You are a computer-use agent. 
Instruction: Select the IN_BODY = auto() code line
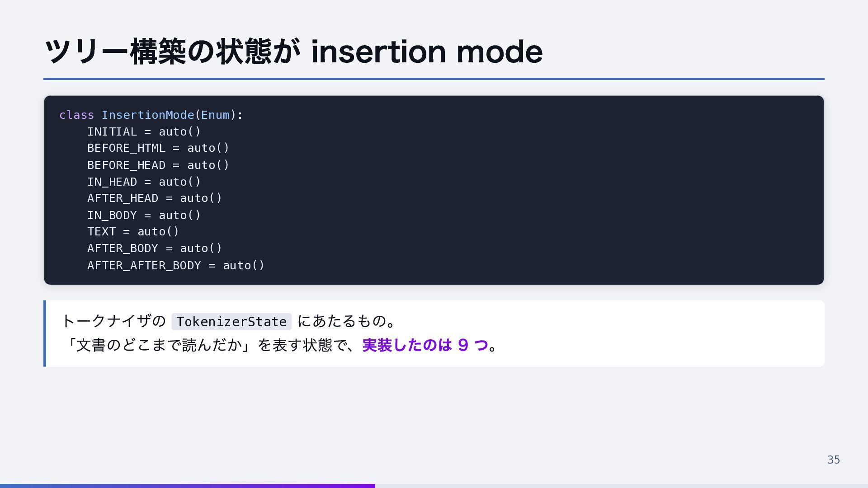(144, 216)
